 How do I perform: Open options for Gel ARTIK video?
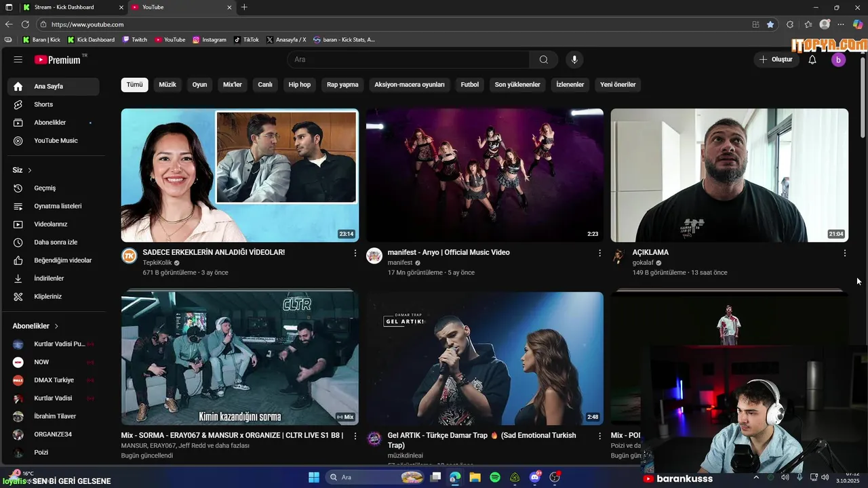pos(599,436)
